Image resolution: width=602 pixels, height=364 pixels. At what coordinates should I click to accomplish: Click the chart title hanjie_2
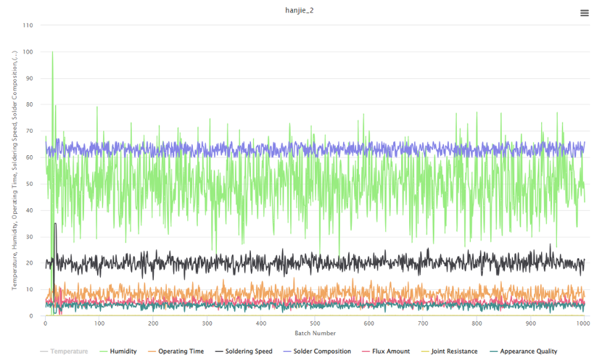(x=300, y=11)
